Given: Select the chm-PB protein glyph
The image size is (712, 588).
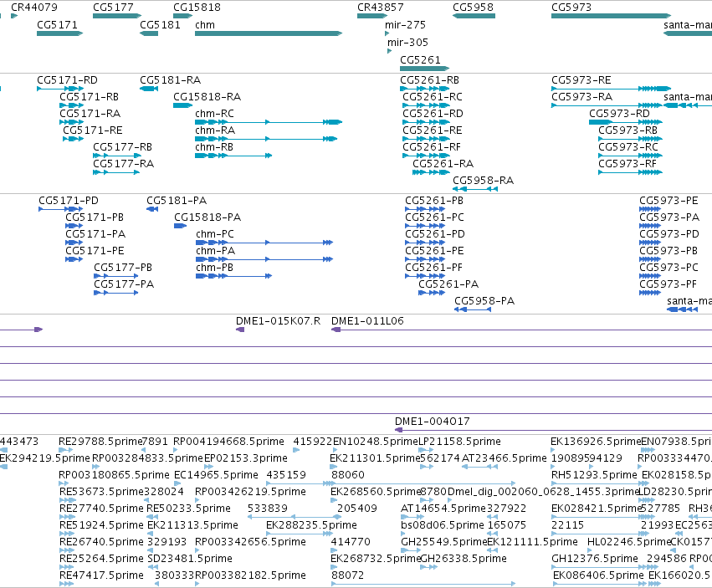Looking at the screenshot, I should 234,276.
